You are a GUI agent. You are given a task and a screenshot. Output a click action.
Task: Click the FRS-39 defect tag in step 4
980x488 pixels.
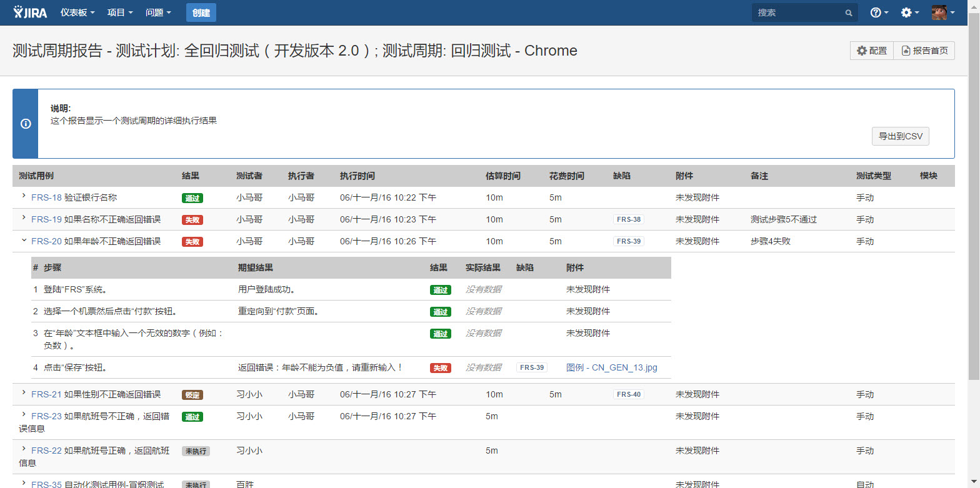[x=532, y=367]
